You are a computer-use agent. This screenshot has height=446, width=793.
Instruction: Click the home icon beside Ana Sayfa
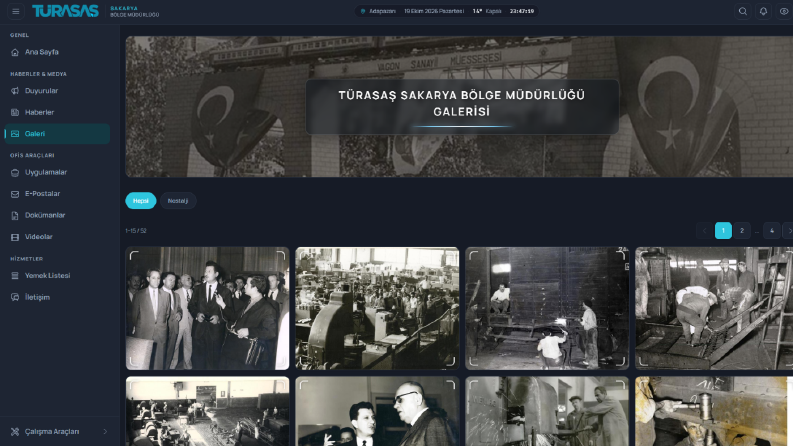click(15, 52)
